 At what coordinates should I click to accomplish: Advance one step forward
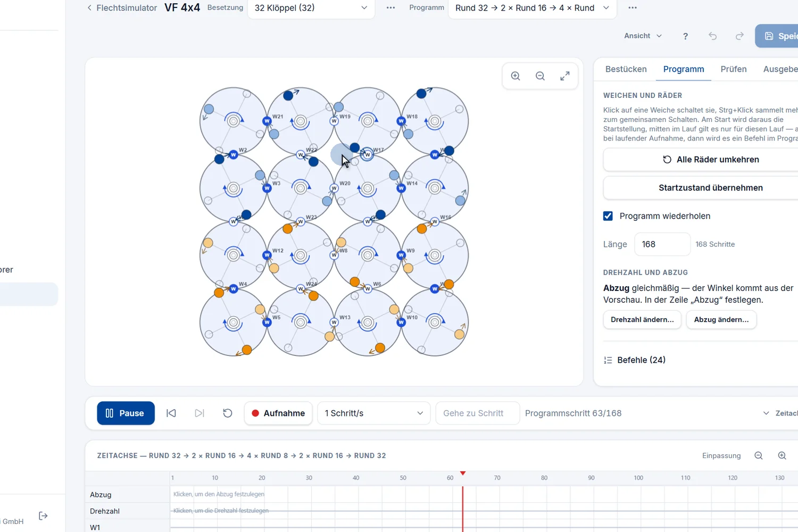(x=199, y=413)
